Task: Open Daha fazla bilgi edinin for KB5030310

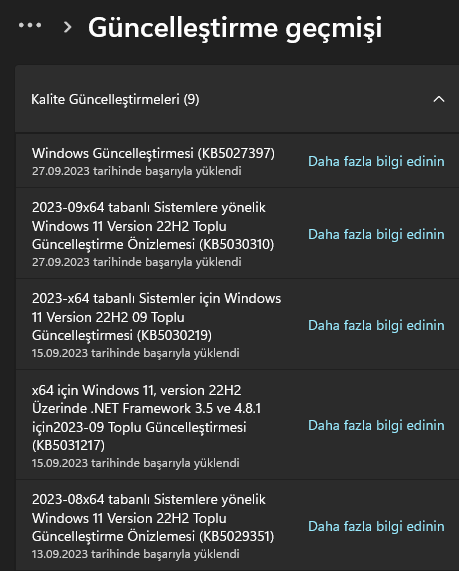Action: coord(376,234)
